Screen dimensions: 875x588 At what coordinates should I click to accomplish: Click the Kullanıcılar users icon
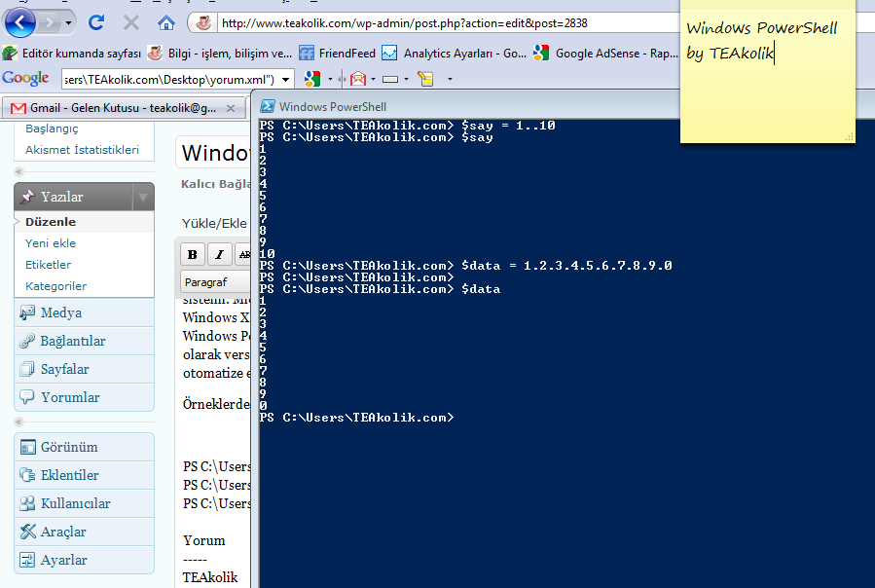(27, 503)
